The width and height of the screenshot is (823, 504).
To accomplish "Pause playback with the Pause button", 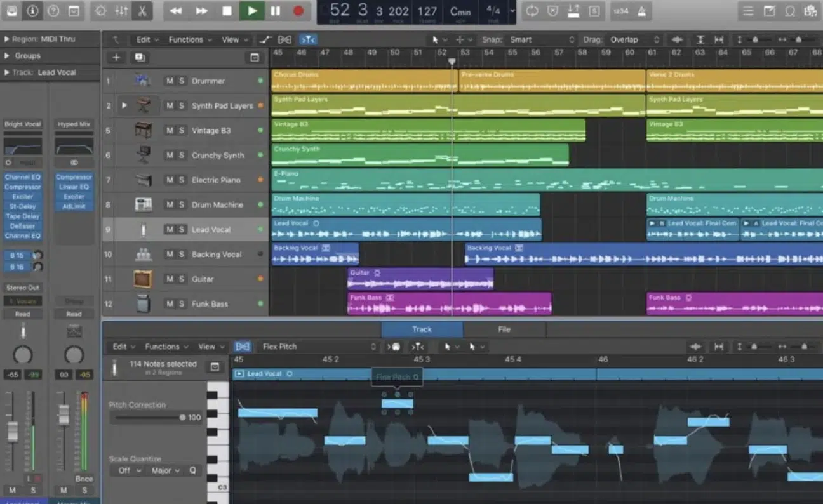I will coord(275,11).
